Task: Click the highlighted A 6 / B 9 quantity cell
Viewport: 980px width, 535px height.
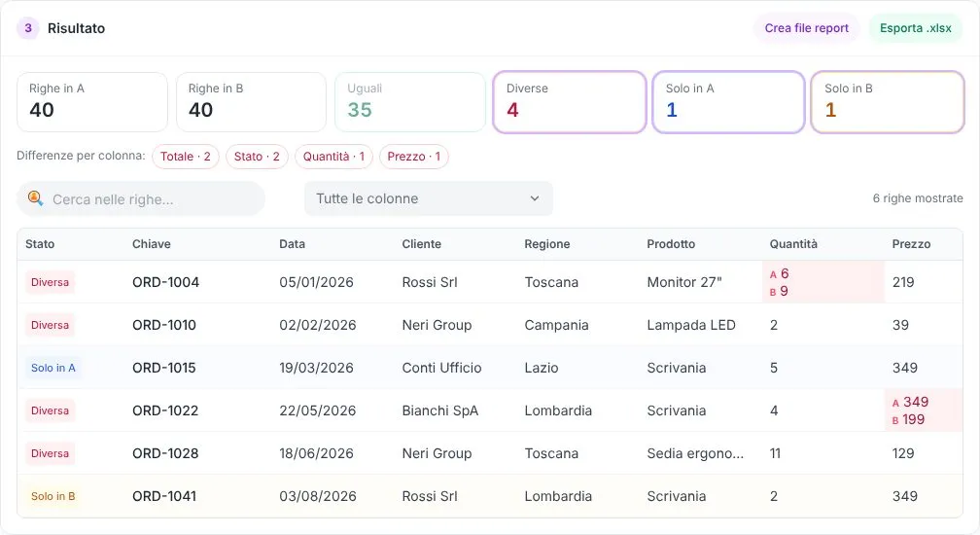Action: point(823,282)
